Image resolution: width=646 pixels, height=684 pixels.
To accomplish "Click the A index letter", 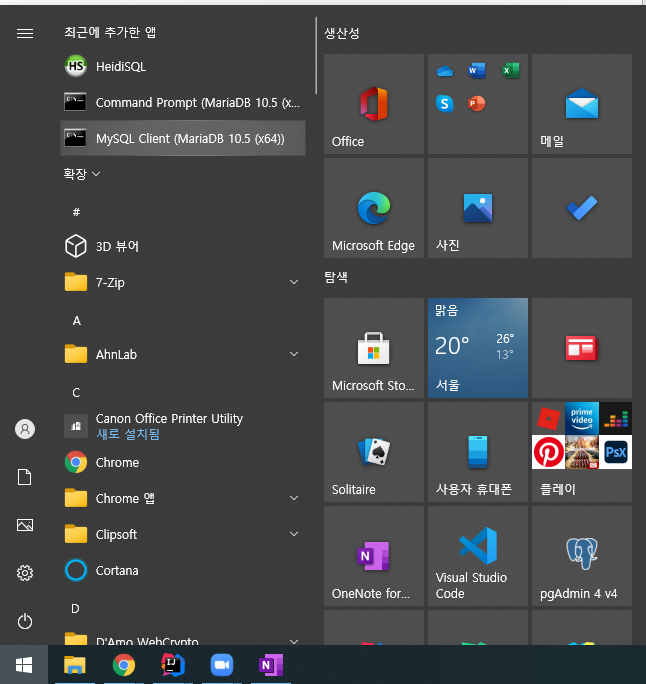I will tap(76, 321).
